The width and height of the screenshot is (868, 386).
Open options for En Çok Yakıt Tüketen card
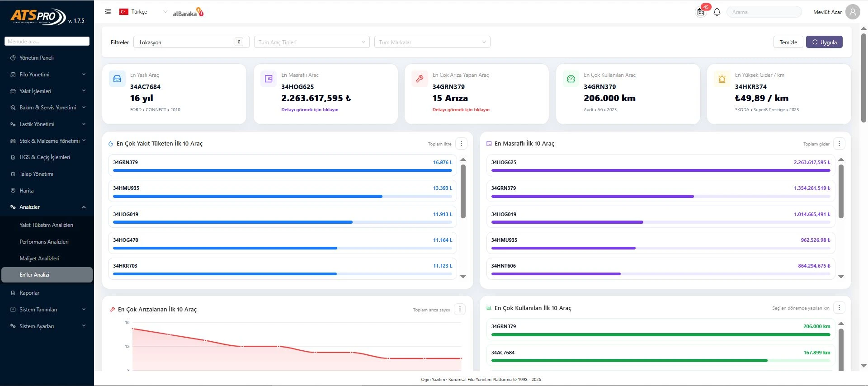click(461, 144)
